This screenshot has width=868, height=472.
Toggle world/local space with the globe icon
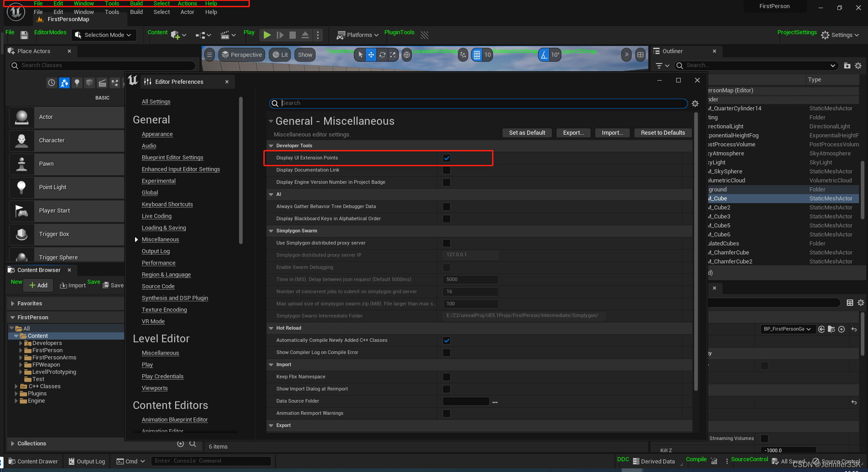tap(407, 54)
